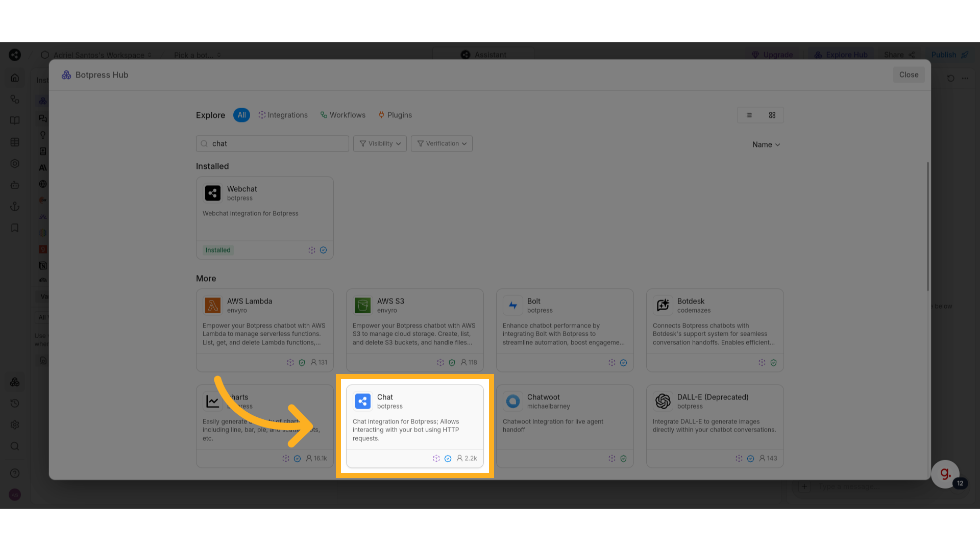The height and width of the screenshot is (551, 980).
Task: Select the Workflows filter tab
Action: 342,115
